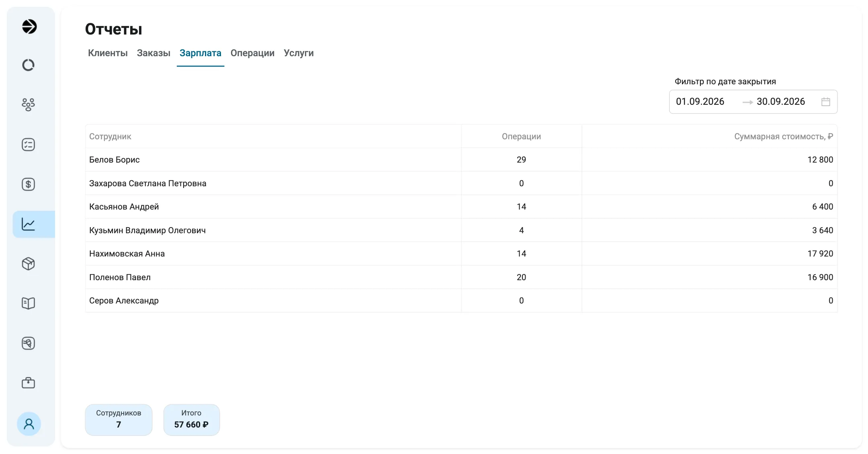Click the app logo icon in sidebar
The height and width of the screenshot is (454, 868).
point(29,26)
